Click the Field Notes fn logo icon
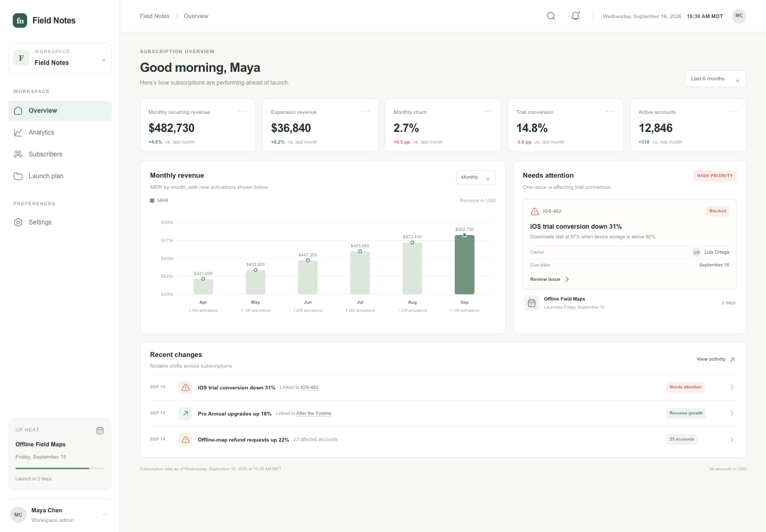Screen dimensions: 766x532 [x=20, y=20]
